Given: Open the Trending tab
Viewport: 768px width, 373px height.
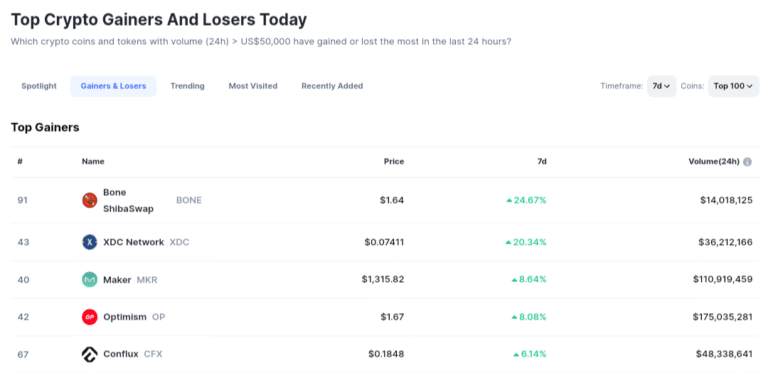Looking at the screenshot, I should click(187, 86).
